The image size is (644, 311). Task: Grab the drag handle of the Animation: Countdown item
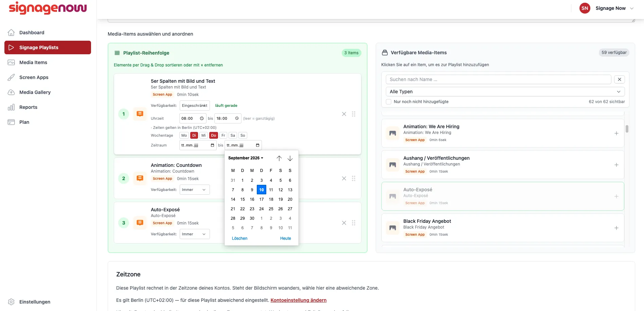pyautogui.click(x=354, y=178)
